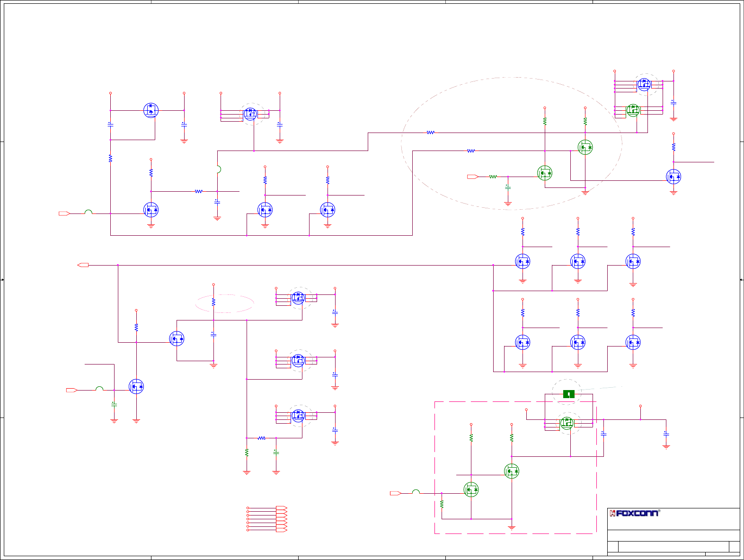This screenshot has height=560, width=744.
Task: Select the green capacitor to ground at bottom center
Action: [276, 453]
